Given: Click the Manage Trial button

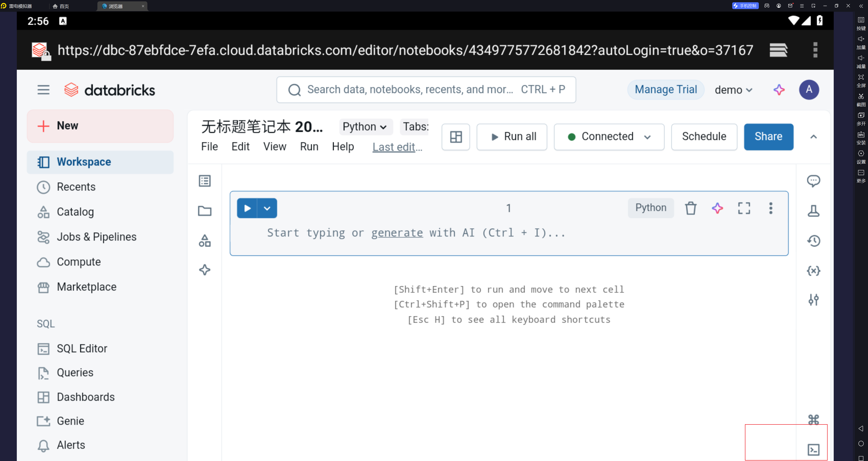Looking at the screenshot, I should 665,90.
